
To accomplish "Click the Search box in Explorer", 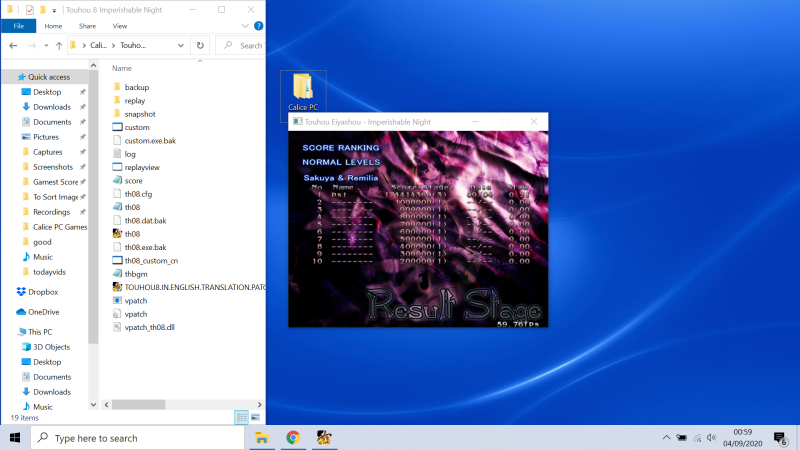I will click(x=242, y=45).
